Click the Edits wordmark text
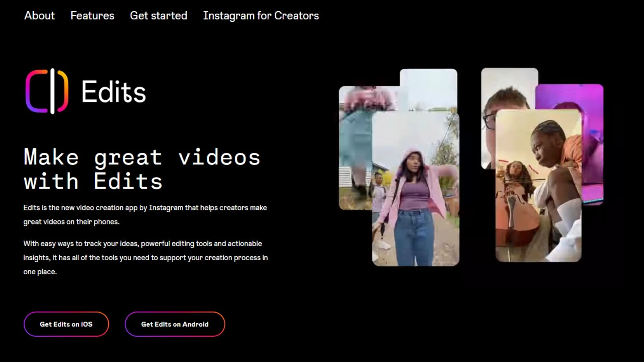Viewport: 644px width, 362px height. (114, 92)
